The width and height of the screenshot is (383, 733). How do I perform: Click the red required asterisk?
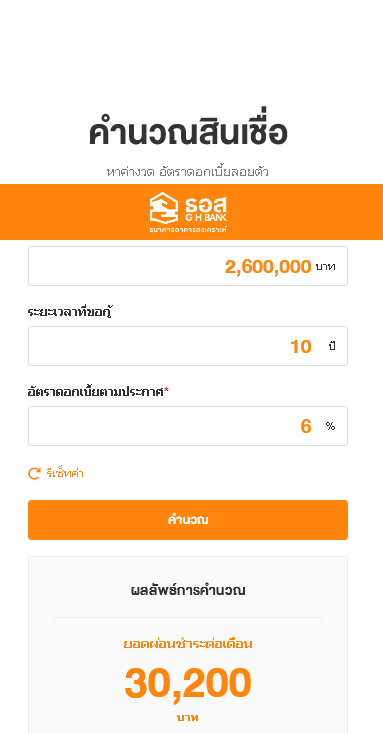[166, 390]
